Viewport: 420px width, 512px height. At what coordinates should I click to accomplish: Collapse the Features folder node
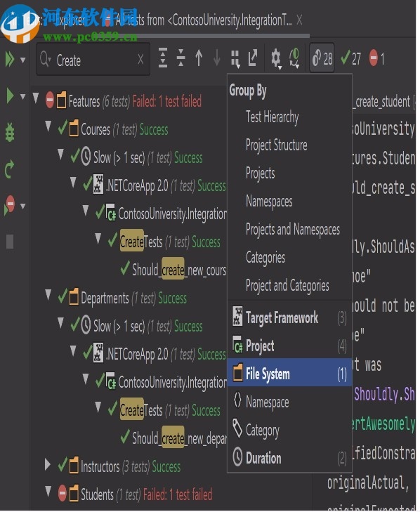pos(36,98)
